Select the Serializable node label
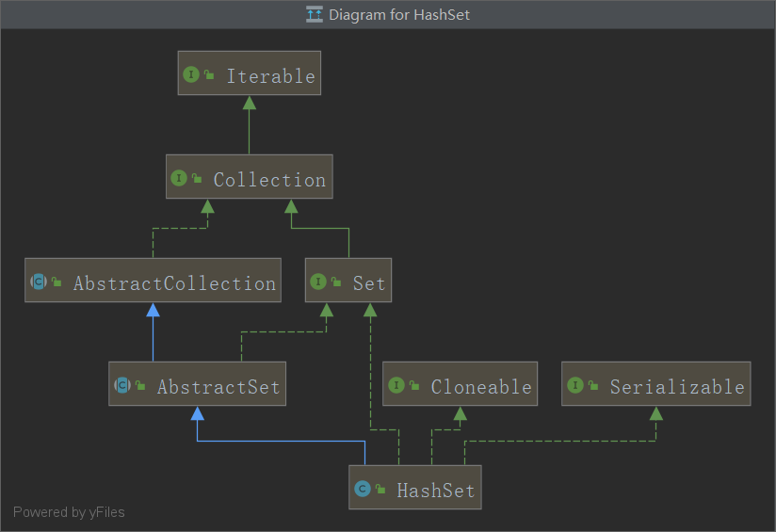This screenshot has width=776, height=532. [676, 386]
